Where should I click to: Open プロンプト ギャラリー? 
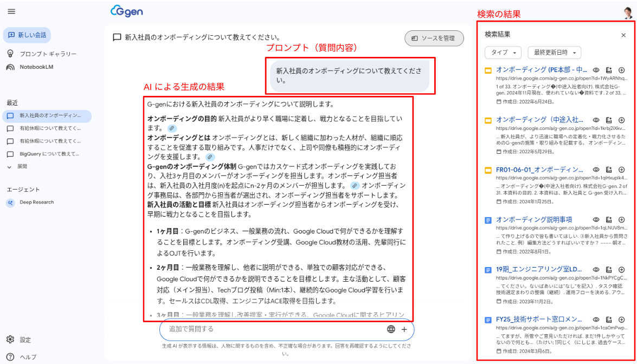click(42, 54)
